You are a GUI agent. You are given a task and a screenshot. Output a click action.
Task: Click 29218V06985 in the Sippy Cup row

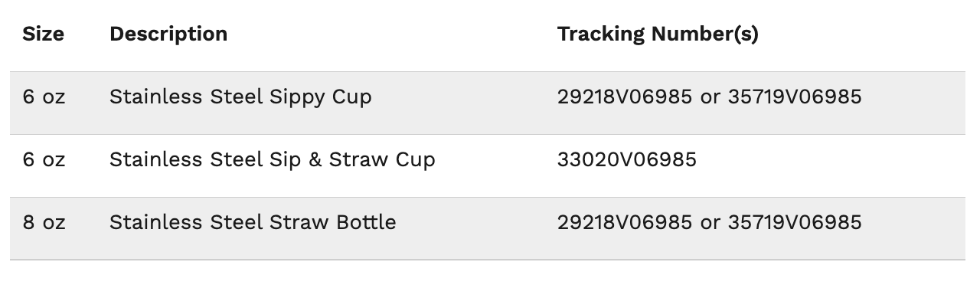click(626, 97)
